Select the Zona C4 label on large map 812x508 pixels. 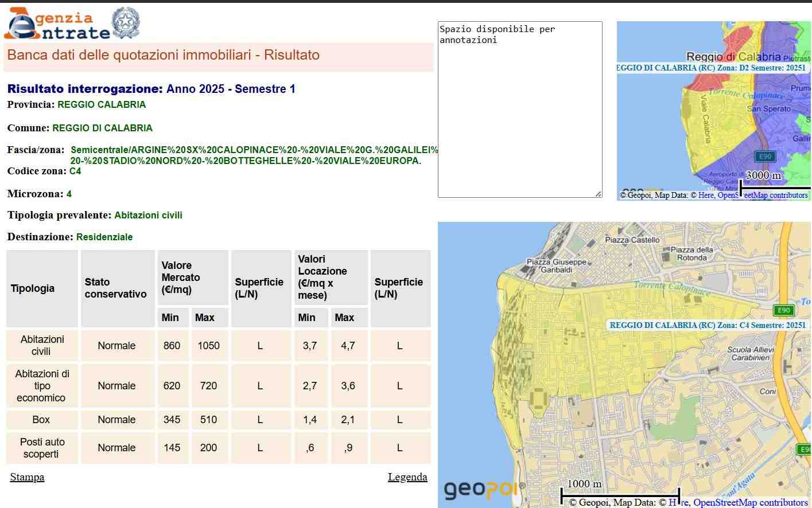click(707, 325)
